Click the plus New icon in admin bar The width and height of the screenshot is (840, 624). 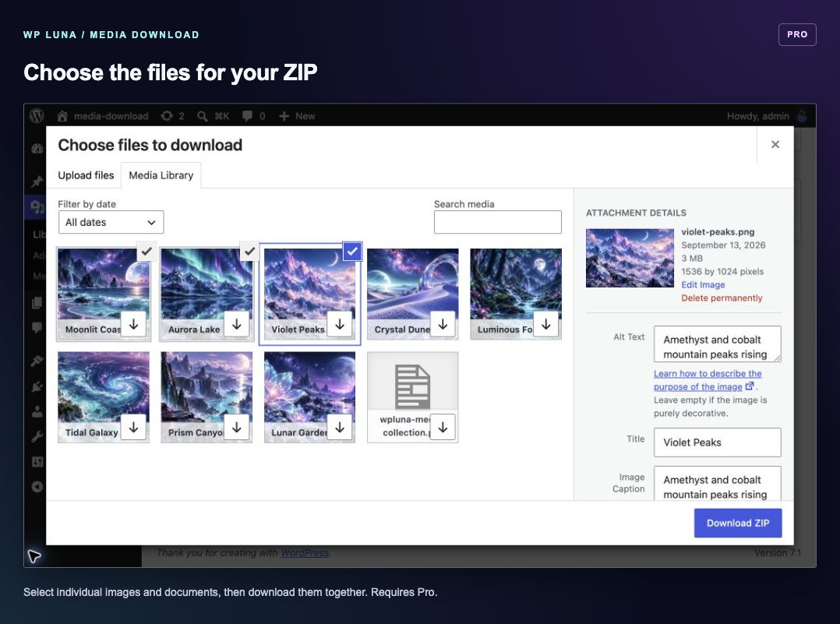point(284,116)
